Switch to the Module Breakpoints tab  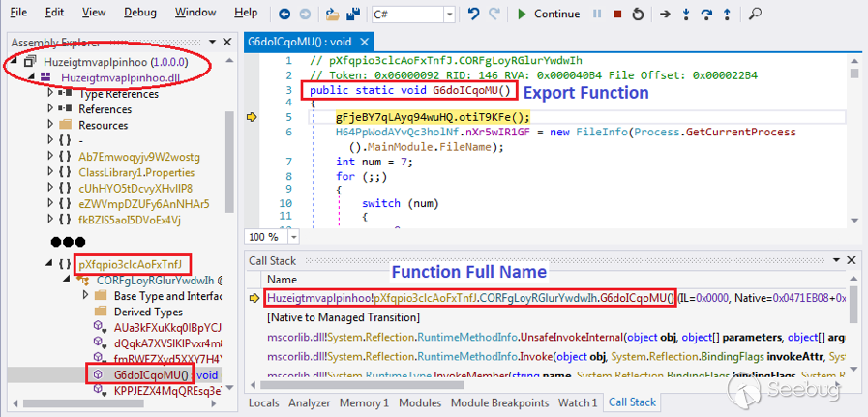500,403
